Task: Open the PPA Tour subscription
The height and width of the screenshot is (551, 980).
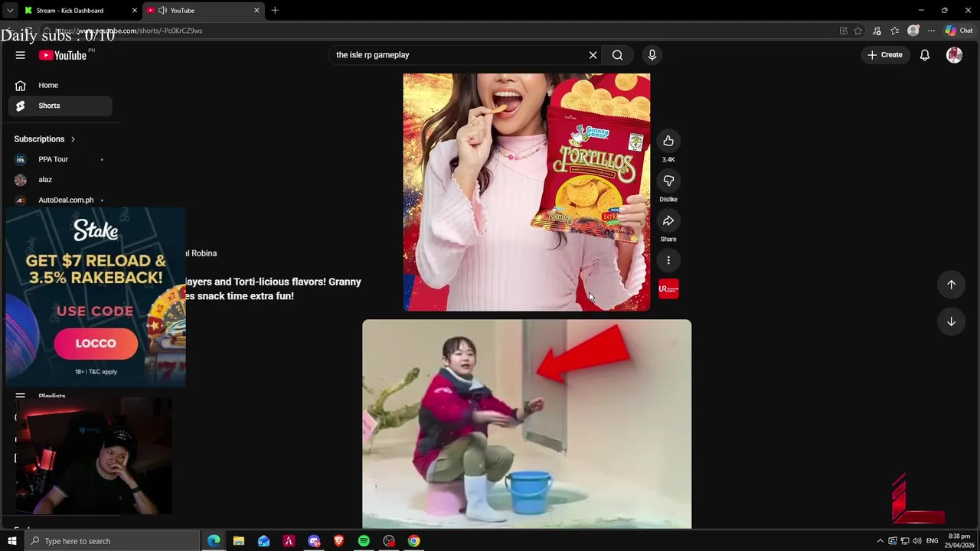Action: (x=60, y=159)
